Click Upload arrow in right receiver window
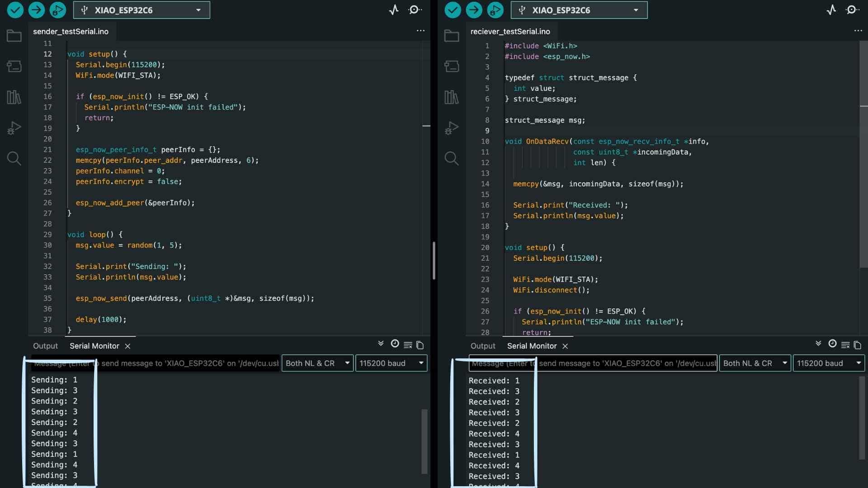The image size is (868, 488). [474, 10]
